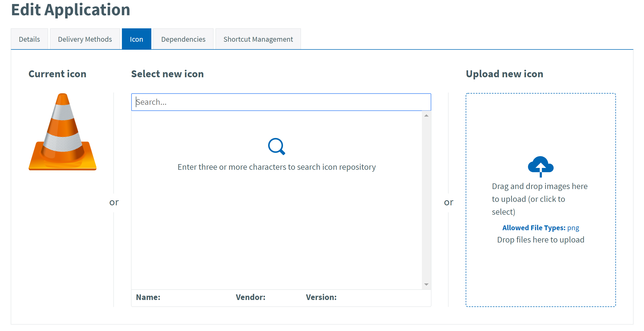Open the Dependencies tab
Viewport: 644px width, 331px height.
(183, 39)
